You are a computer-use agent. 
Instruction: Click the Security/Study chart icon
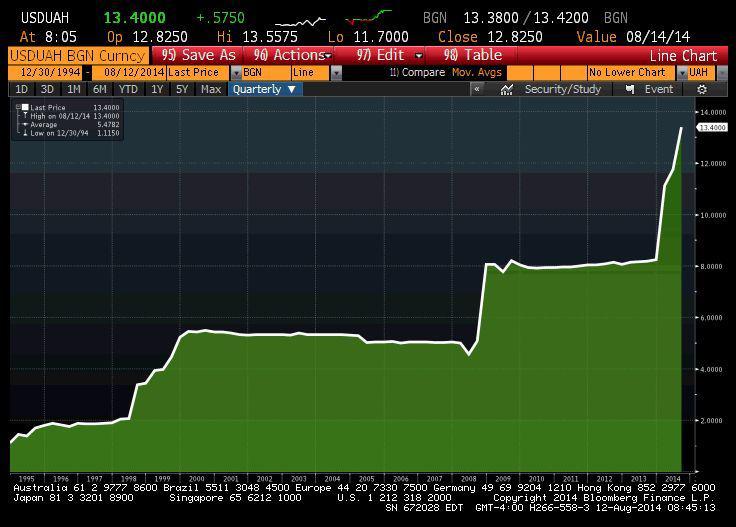pyautogui.click(x=507, y=89)
